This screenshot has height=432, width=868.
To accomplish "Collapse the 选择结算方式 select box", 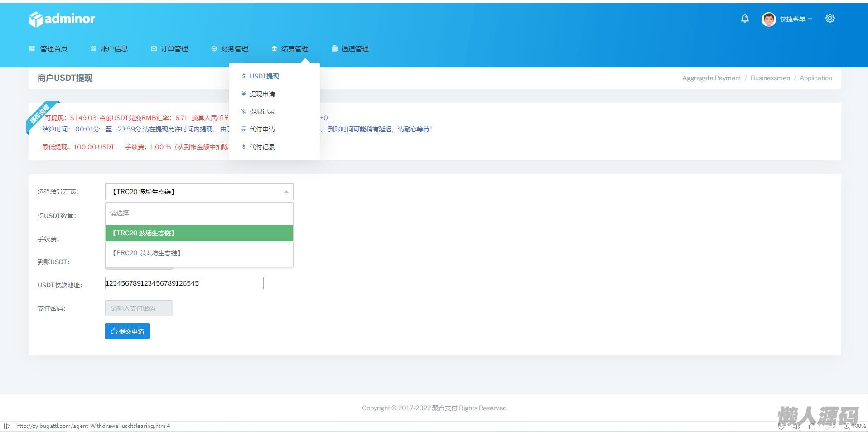I will (x=199, y=192).
